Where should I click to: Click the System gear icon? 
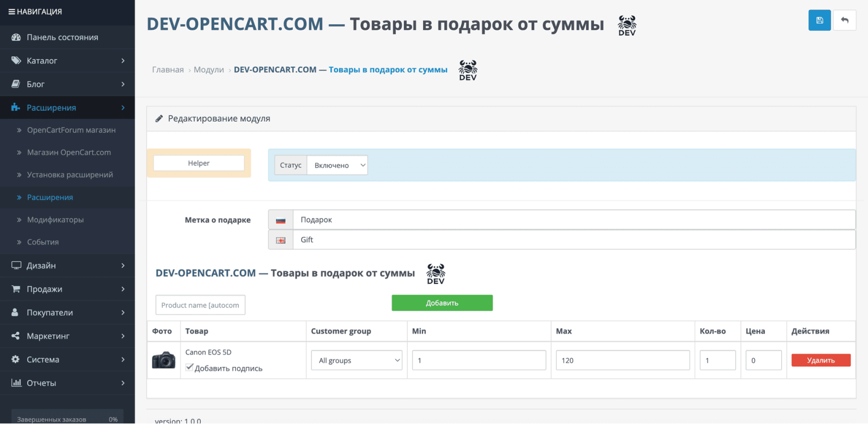click(16, 359)
